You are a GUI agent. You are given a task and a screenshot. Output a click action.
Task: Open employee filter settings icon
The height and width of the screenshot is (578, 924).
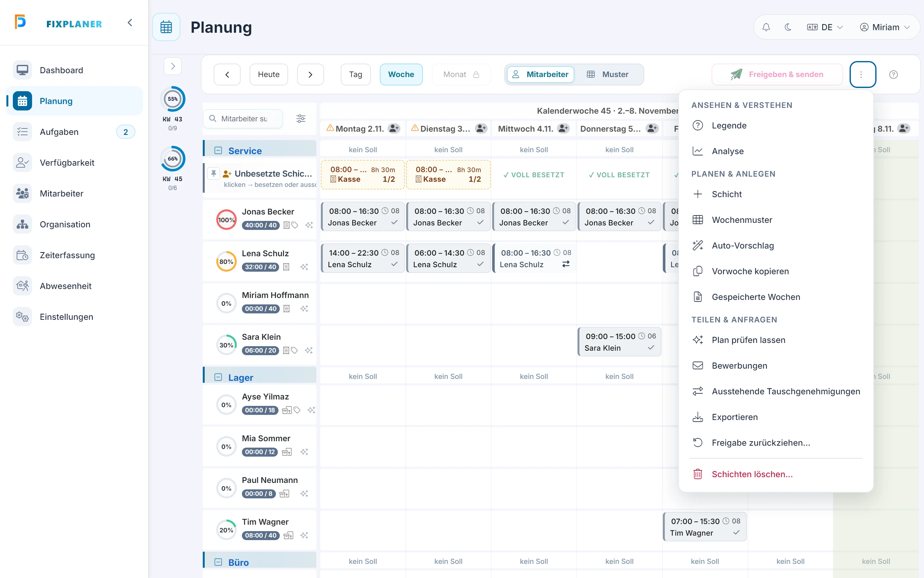pyautogui.click(x=301, y=119)
